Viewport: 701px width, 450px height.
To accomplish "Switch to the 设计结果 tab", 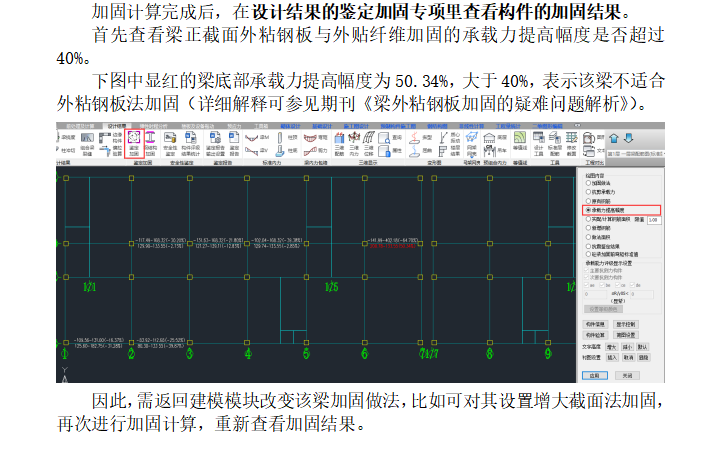I will [117, 126].
